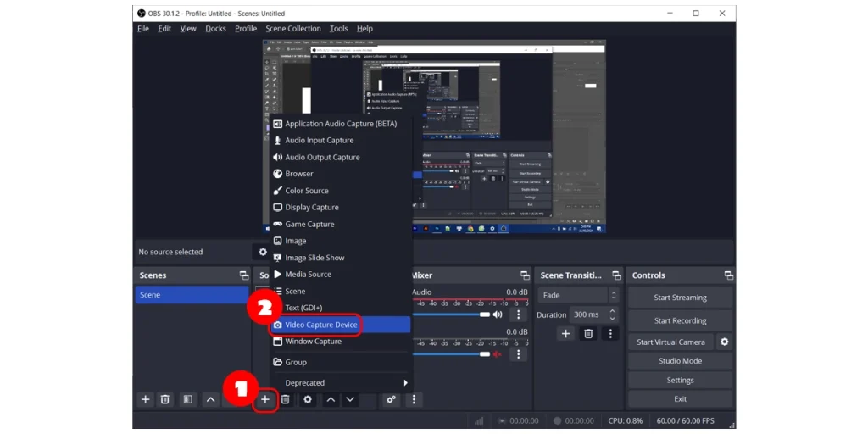Float the Scene Transitions dock via its pop-out icon
Image resolution: width=868 pixels, height=434 pixels.
point(616,275)
